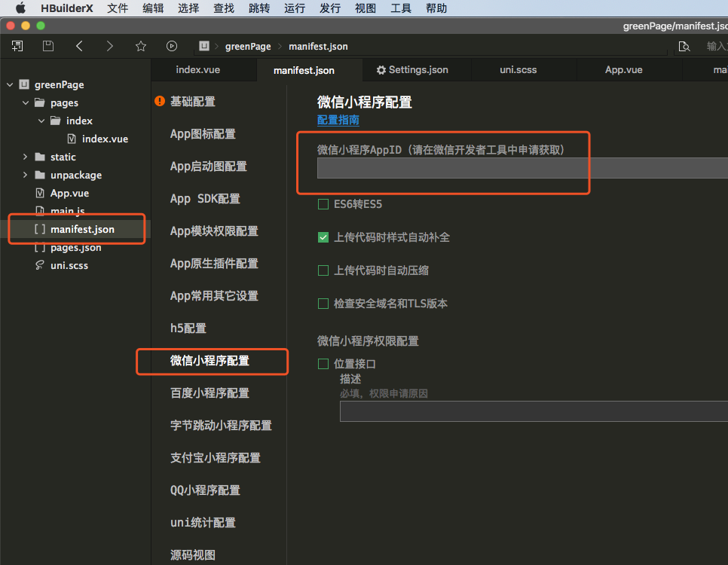Select QQ小程序配置 section

point(205,490)
